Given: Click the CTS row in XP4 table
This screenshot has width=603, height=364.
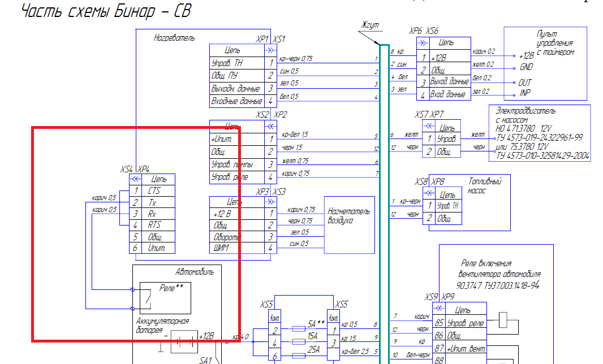Looking at the screenshot, I should [x=152, y=190].
